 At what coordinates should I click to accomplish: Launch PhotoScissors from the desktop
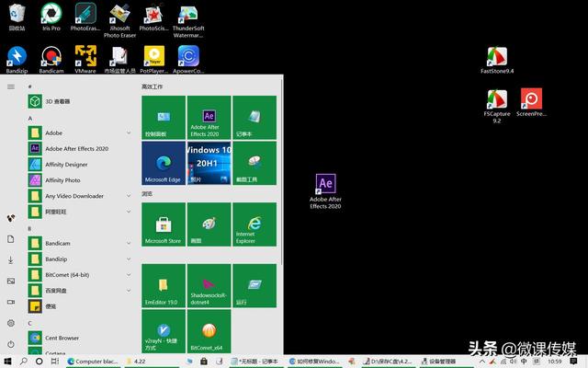[x=153, y=17]
